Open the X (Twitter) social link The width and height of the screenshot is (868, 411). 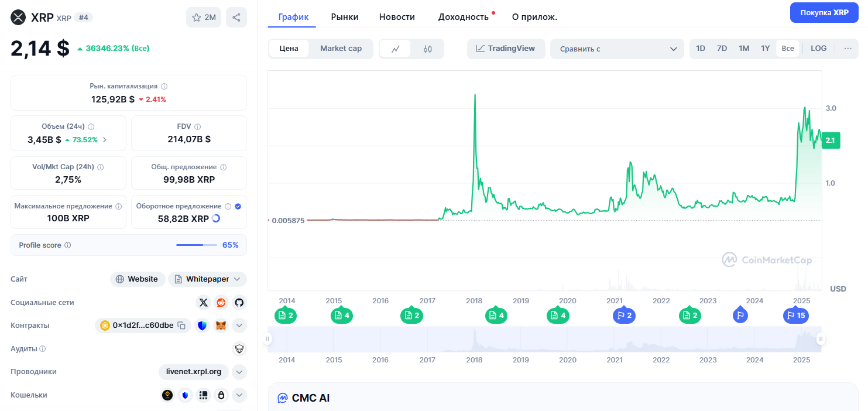pos(203,303)
